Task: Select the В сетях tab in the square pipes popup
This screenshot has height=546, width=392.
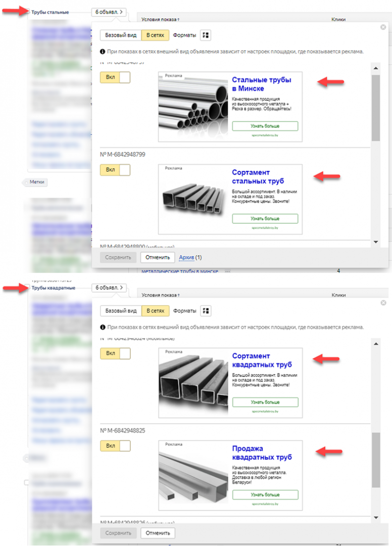Action: pyautogui.click(x=155, y=311)
